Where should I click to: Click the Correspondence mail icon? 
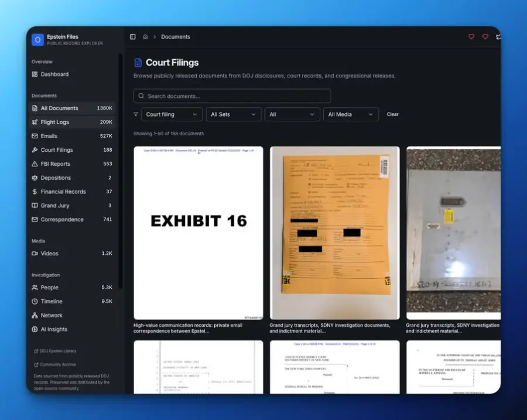(35, 219)
